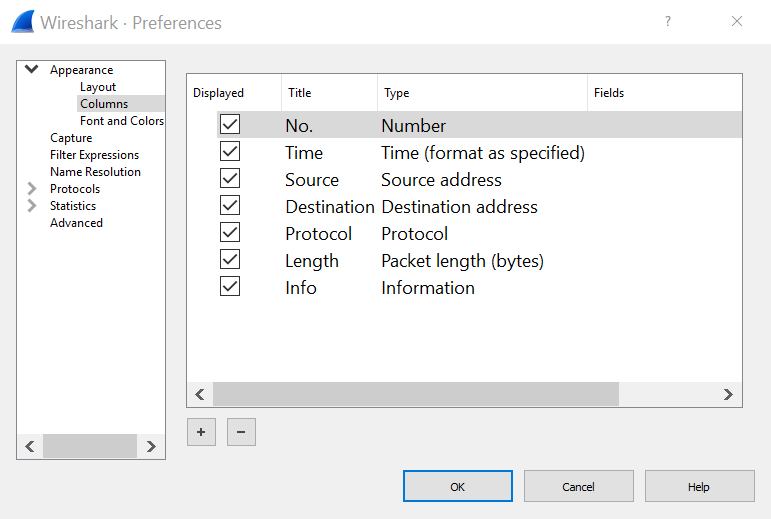Image resolution: width=771 pixels, height=519 pixels.
Task: Expand the Statistics tree node
Action: point(31,206)
